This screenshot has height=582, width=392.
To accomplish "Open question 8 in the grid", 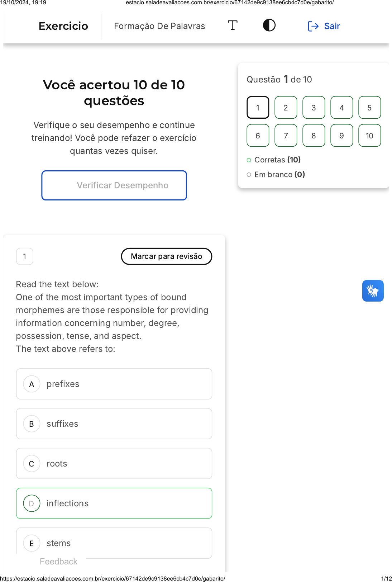I will 314,136.
